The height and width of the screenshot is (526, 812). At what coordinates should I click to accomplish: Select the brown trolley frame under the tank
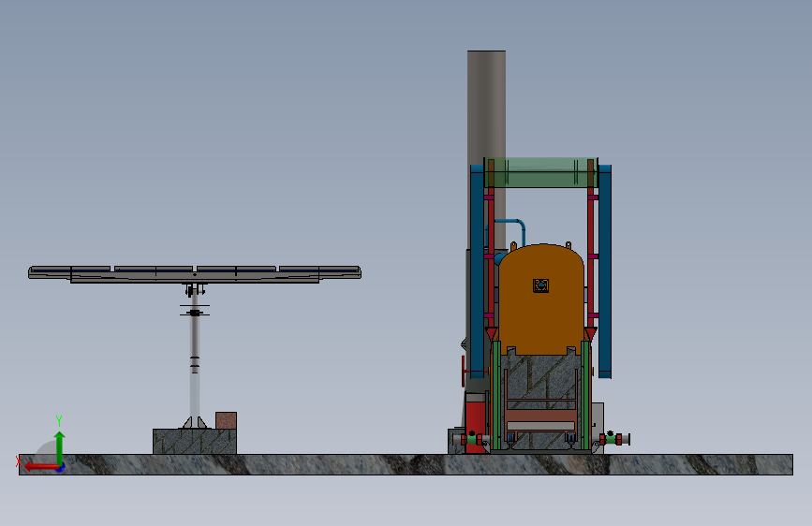[540, 416]
